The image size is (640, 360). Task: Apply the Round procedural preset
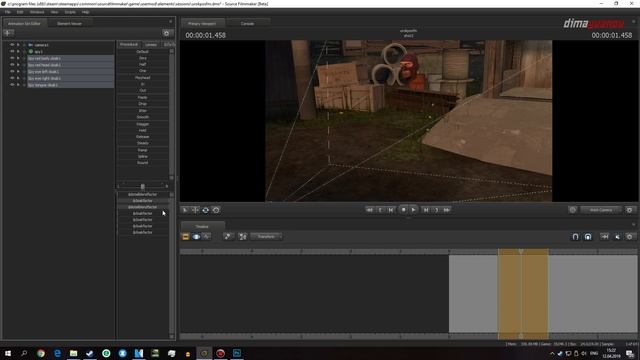click(142, 163)
